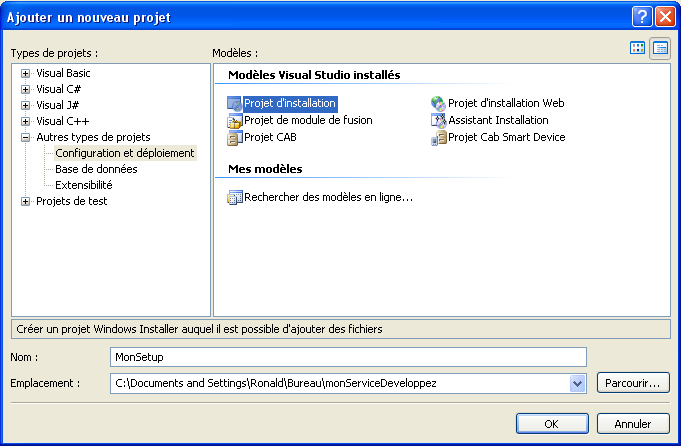
Task: Click the Rechercher des modèles en ligne icon
Action: pyautogui.click(x=235, y=197)
